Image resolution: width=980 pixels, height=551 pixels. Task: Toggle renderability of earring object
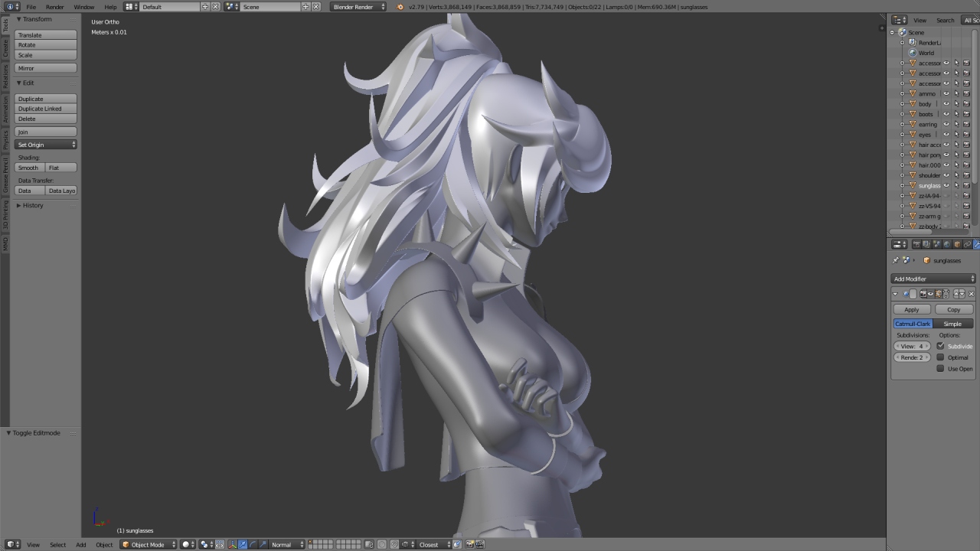tap(966, 124)
